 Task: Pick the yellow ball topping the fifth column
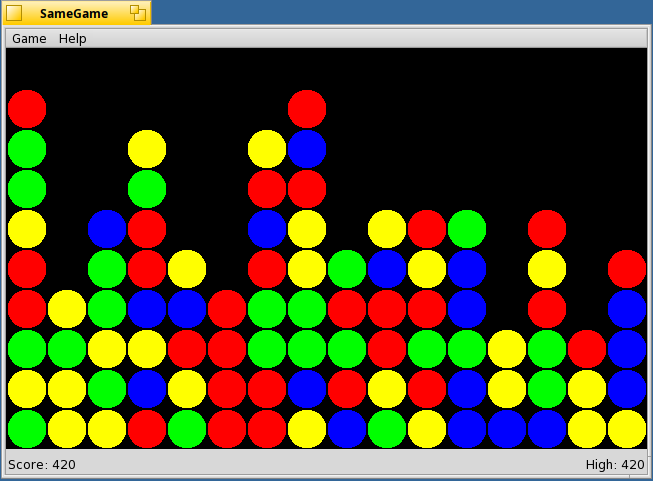tap(187, 269)
